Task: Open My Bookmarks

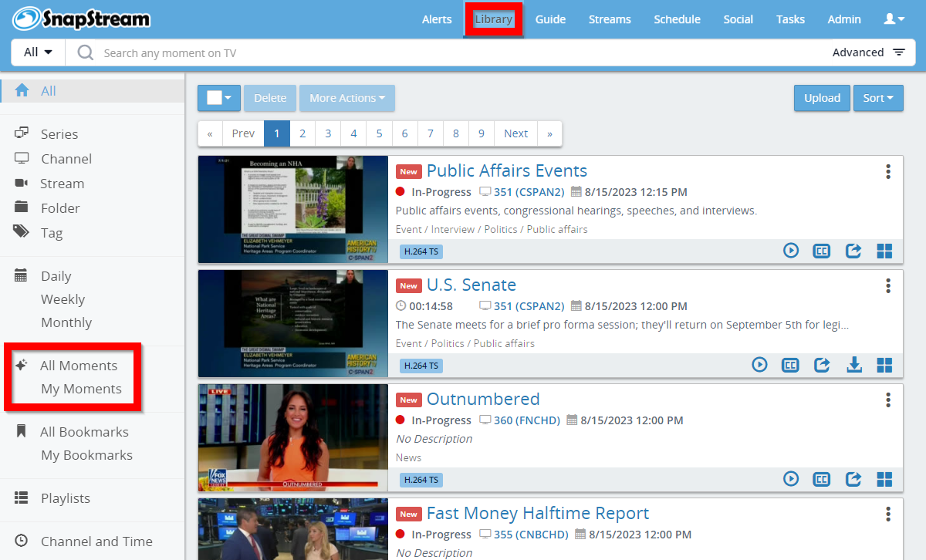Action: (86, 455)
